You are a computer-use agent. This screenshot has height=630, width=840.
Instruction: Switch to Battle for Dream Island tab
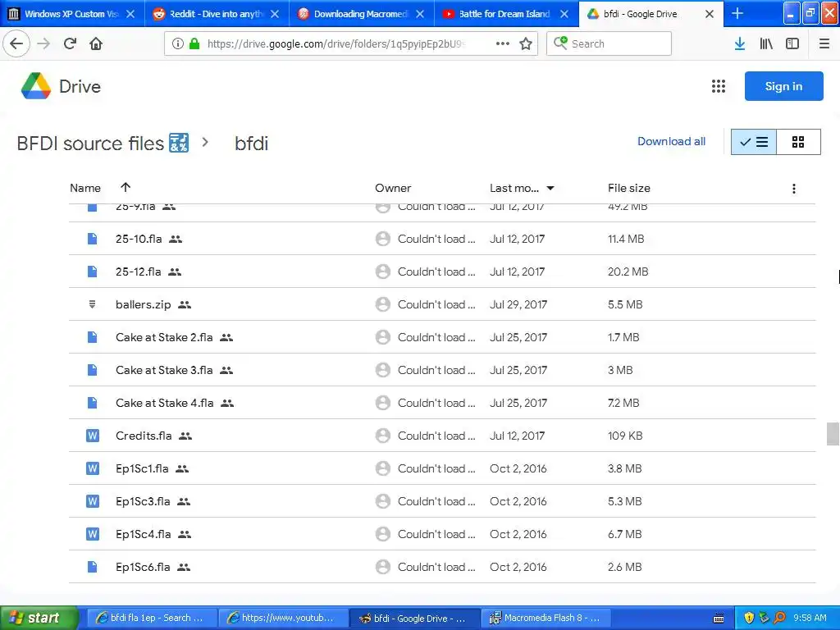click(506, 13)
